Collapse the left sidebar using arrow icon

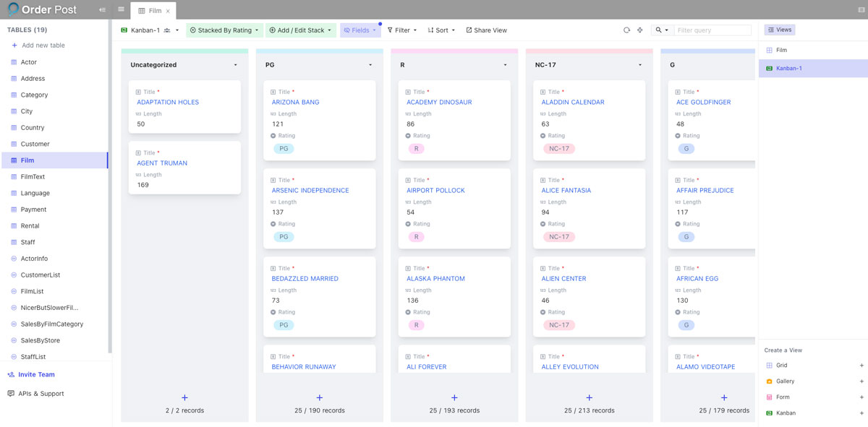102,10
